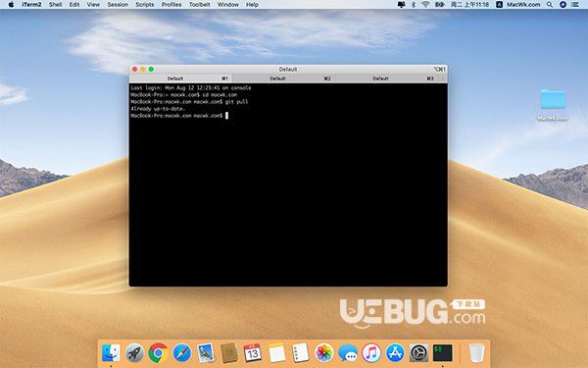Switch to first Default tab ⌘1
Viewport: 588px width, 368px height.
pos(180,79)
